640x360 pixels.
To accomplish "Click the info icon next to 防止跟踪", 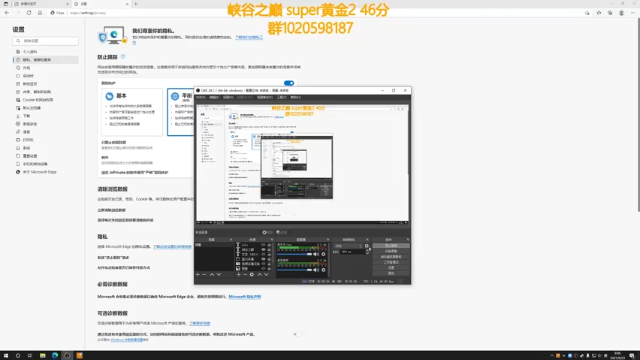I will (123, 57).
